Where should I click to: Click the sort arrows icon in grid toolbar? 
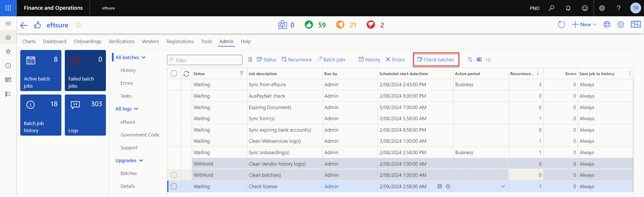(x=470, y=59)
